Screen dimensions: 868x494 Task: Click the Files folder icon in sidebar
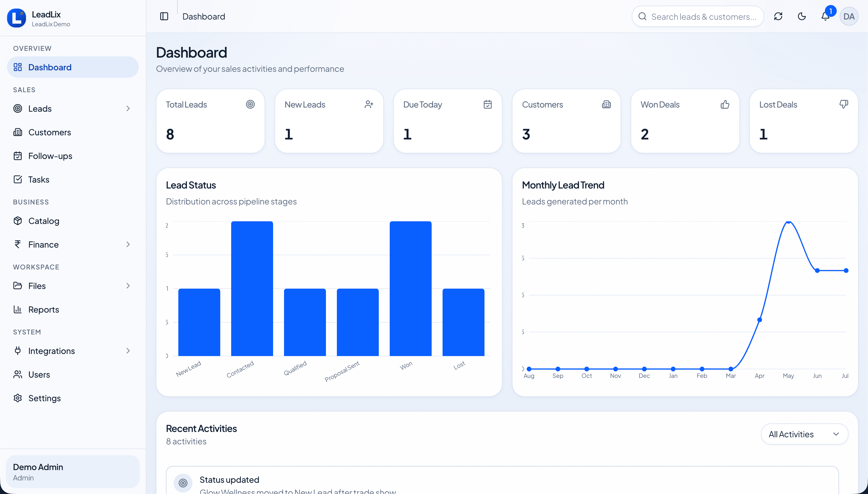[x=18, y=286]
